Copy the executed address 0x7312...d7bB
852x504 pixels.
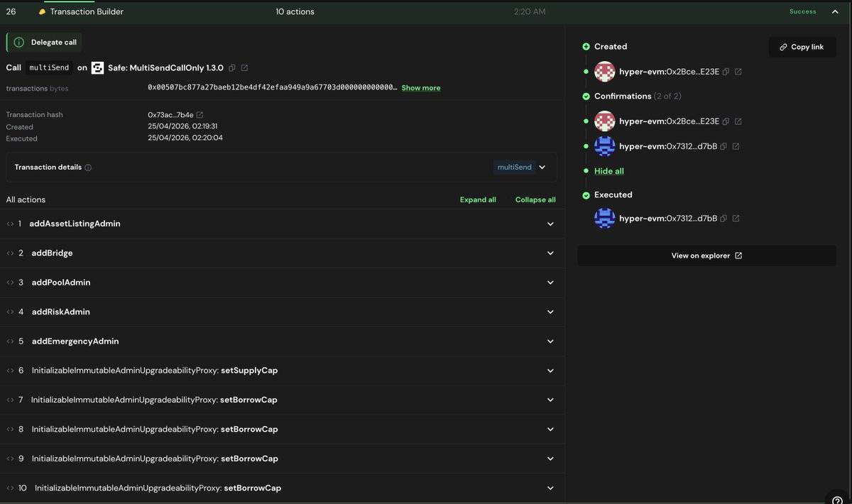[x=723, y=218]
